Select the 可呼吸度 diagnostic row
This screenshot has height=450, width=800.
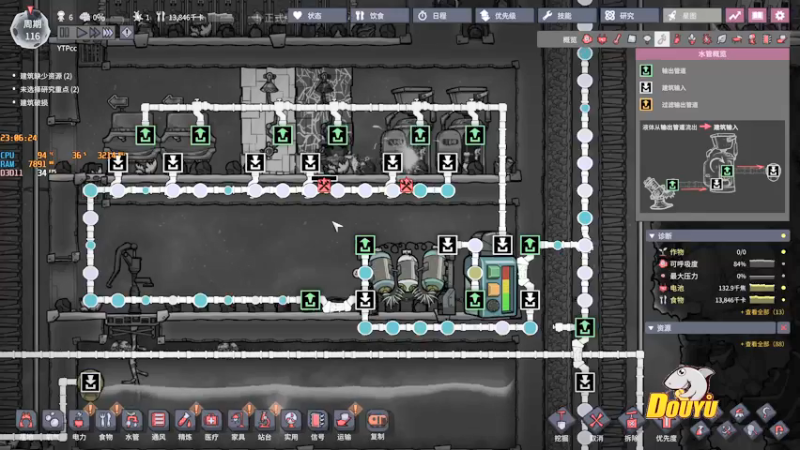point(722,264)
